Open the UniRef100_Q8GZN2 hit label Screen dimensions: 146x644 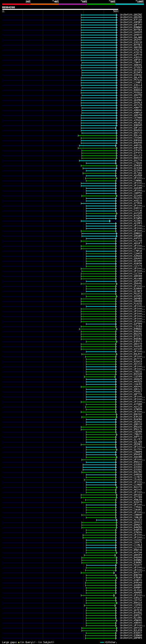[x=131, y=15]
